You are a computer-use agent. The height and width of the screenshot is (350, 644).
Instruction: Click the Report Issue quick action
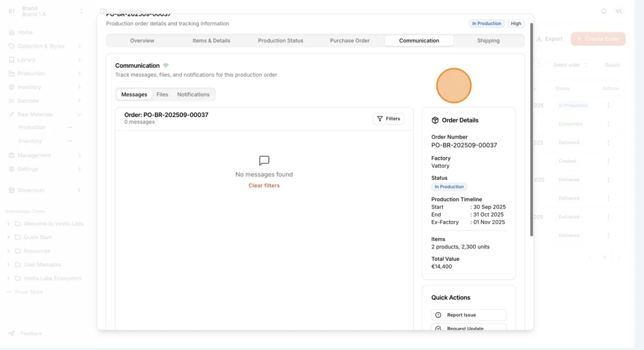click(x=469, y=315)
